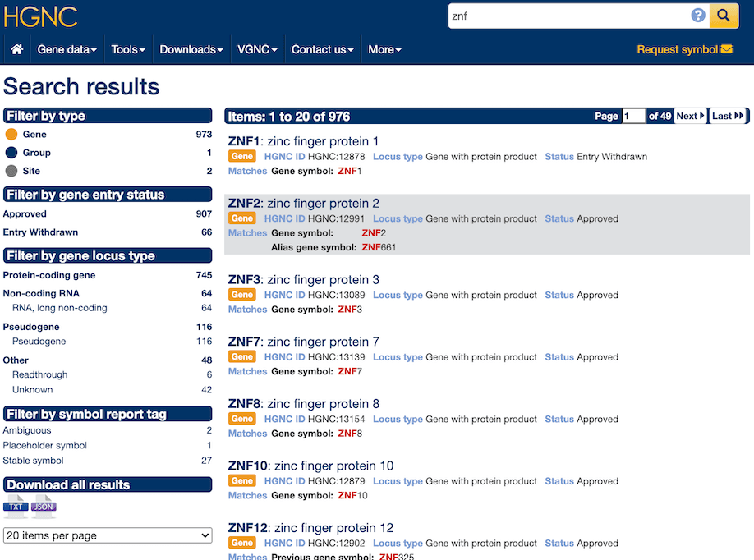Open the items per page selector

[108, 535]
